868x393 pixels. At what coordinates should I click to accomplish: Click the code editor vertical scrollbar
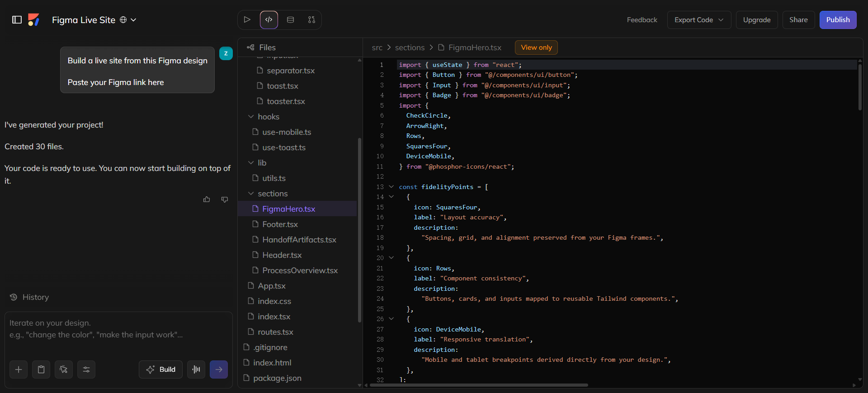[x=860, y=87]
